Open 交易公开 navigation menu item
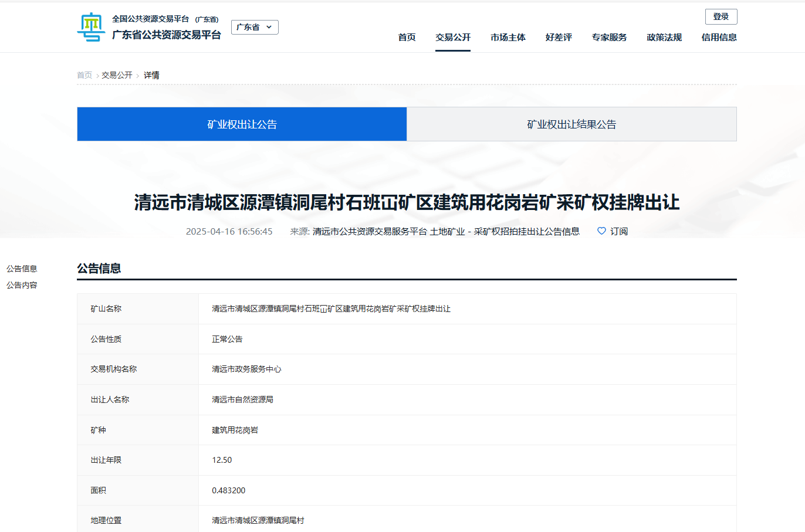The image size is (805, 532). click(x=453, y=37)
